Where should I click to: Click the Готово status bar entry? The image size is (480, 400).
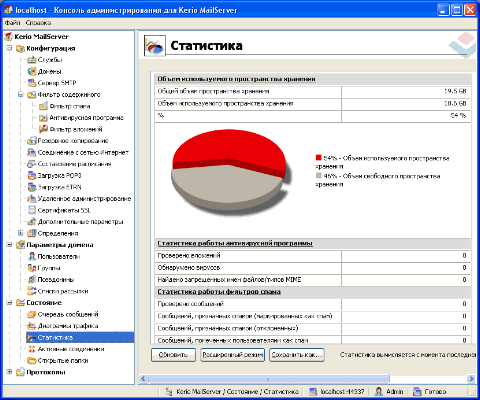435,391
